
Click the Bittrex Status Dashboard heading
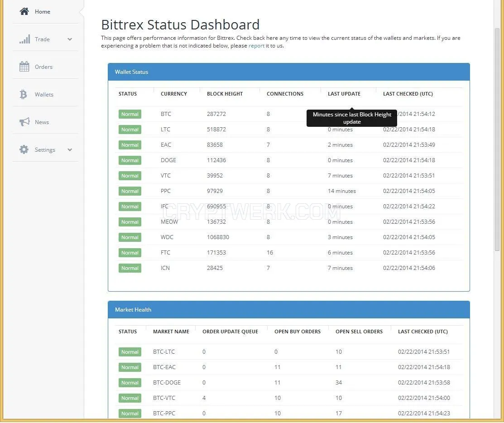(180, 25)
